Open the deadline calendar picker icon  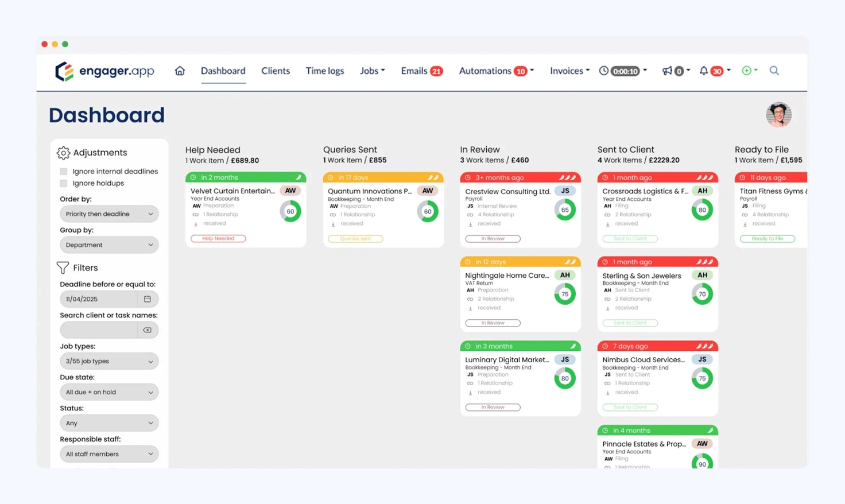pos(148,299)
